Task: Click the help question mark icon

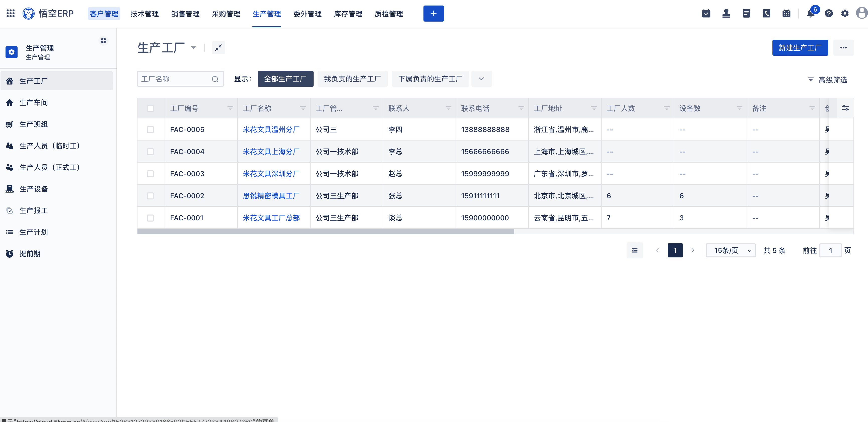Action: click(829, 14)
